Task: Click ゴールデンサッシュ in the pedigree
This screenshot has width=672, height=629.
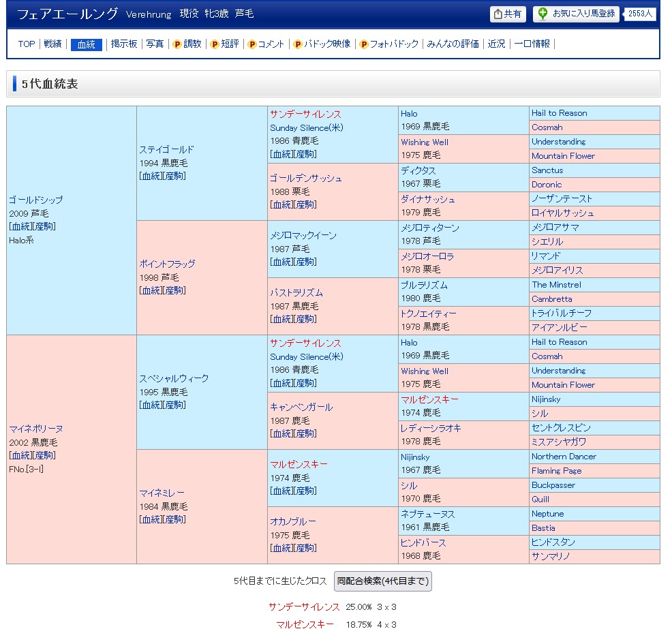Action: 306,179
